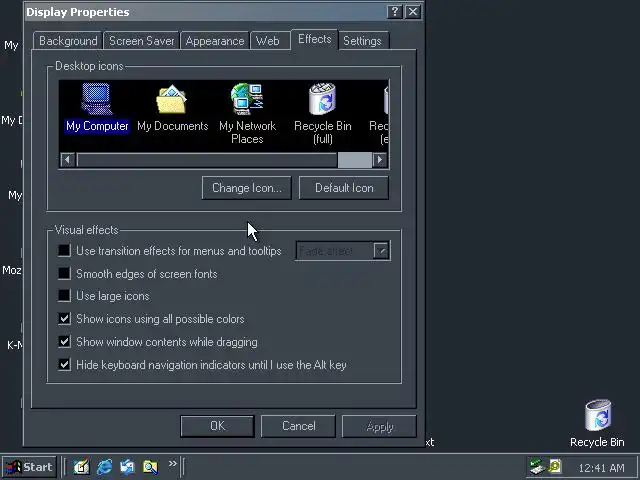This screenshot has width=640, height=480.
Task: Switch to the Web tab
Action: point(268,41)
